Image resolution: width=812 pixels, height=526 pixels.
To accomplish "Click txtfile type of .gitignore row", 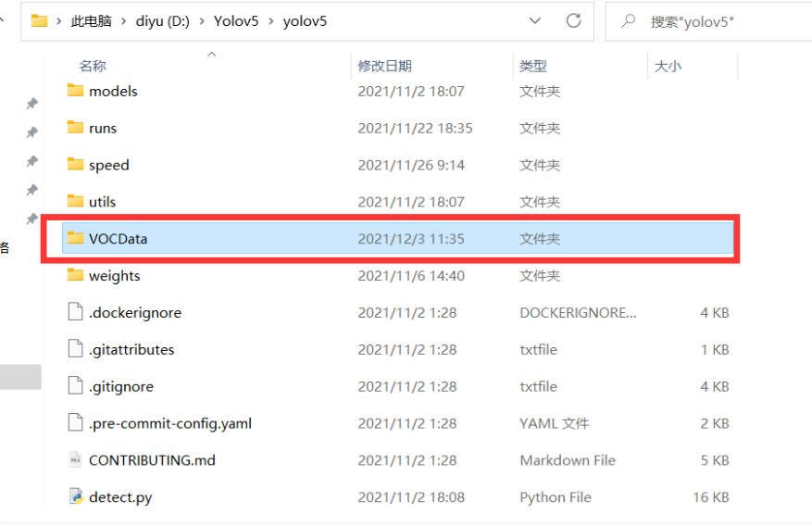I will [539, 387].
